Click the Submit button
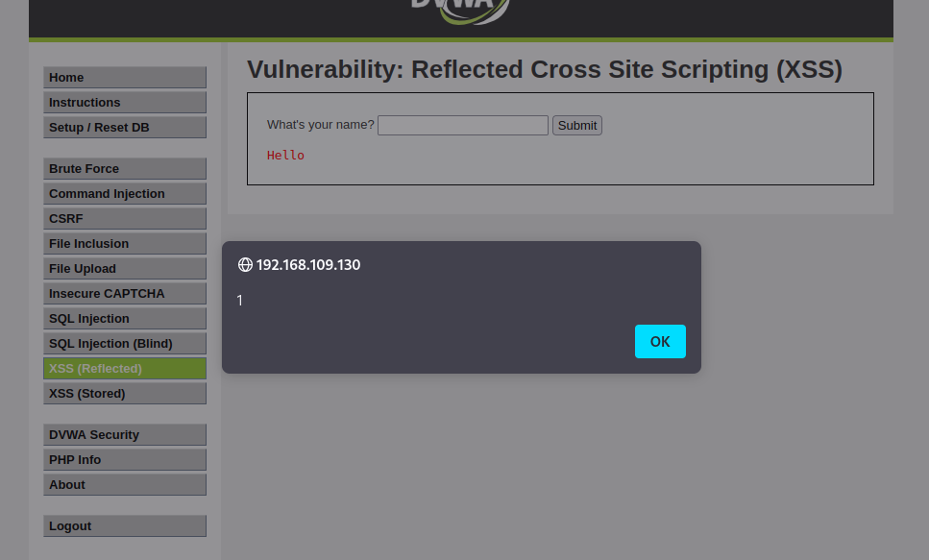 pyautogui.click(x=577, y=125)
